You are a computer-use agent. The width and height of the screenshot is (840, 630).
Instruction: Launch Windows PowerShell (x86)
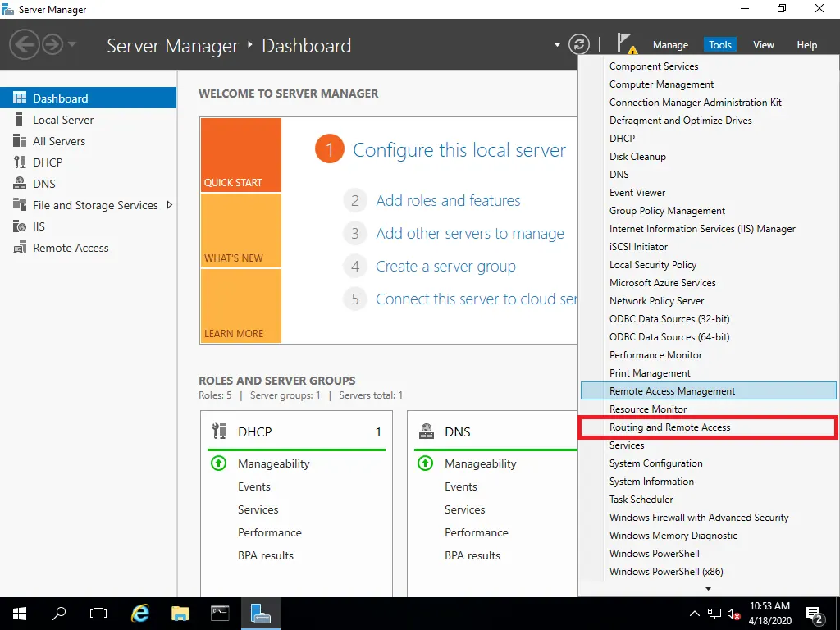click(708, 572)
